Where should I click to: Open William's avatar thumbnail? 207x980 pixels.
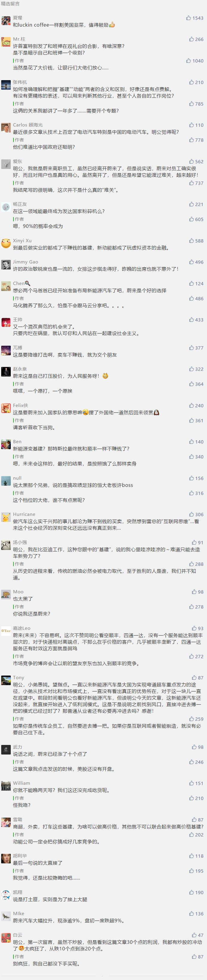pyautogui.click(x=6, y=786)
